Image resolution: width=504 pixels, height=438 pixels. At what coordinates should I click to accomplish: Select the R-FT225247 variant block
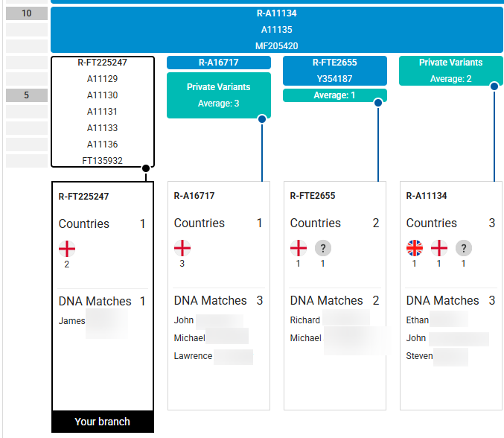[103, 112]
